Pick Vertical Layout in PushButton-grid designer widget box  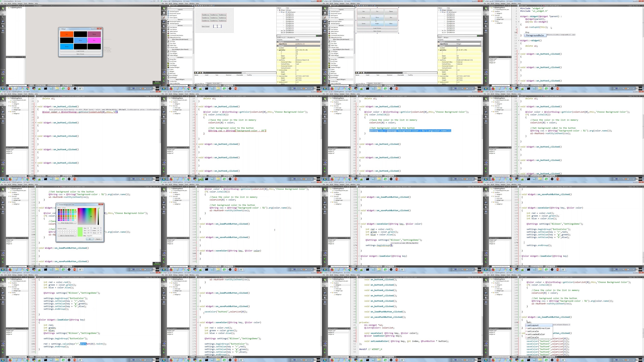coord(174,11)
